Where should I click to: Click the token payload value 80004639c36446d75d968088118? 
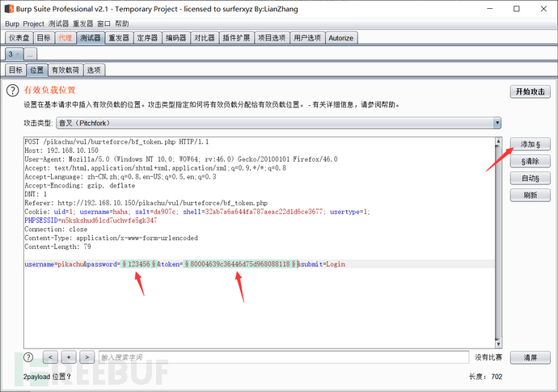tap(240, 264)
